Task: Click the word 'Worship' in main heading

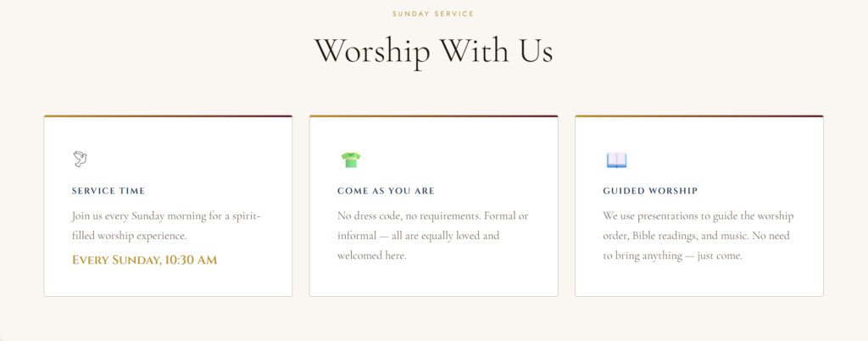Action: [x=372, y=51]
